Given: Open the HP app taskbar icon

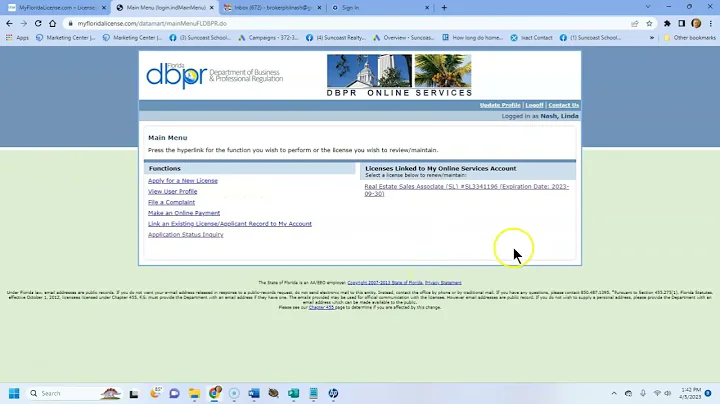Looking at the screenshot, I should 333,393.
